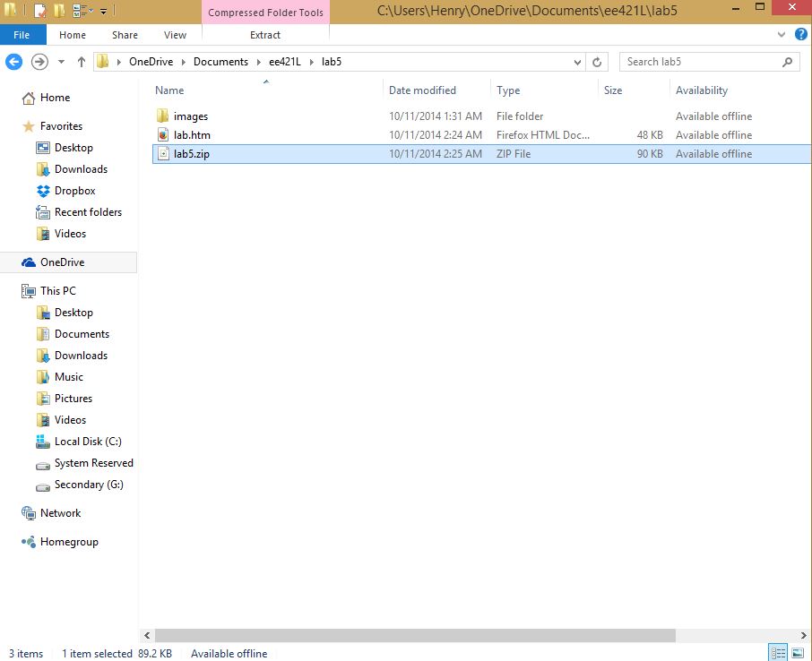
Task: Click the Search lab5 field
Action: pos(699,62)
